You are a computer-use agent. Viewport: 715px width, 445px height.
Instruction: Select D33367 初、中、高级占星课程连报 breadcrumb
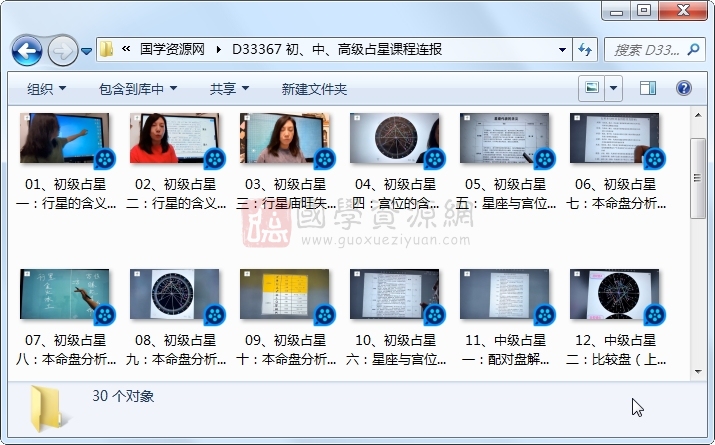tap(337, 49)
